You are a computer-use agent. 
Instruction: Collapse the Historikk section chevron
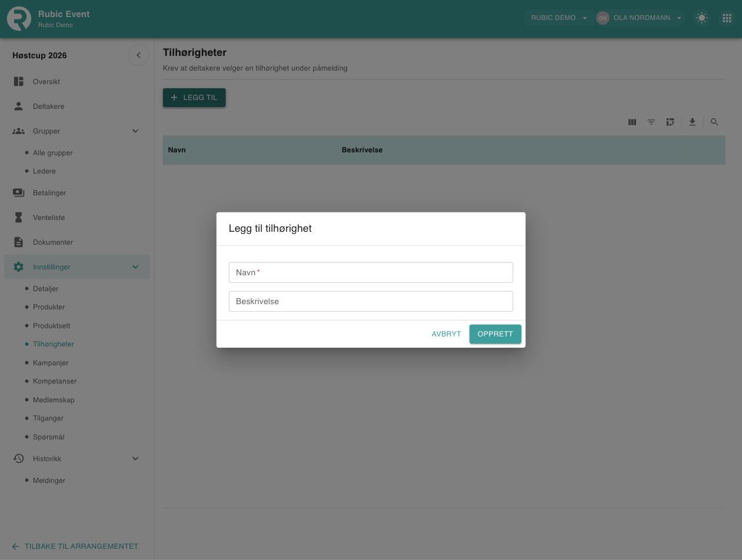tap(135, 458)
